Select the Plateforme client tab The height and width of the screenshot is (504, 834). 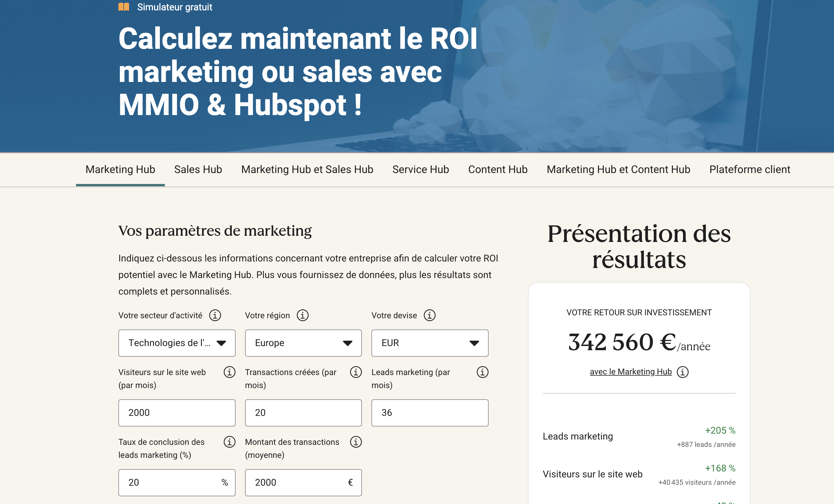pos(749,169)
